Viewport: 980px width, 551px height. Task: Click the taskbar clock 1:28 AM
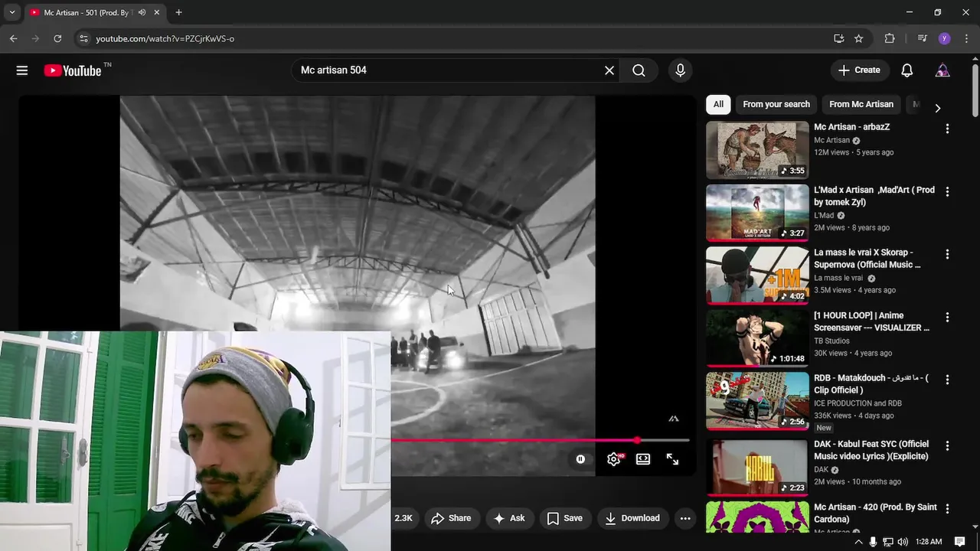[929, 542]
